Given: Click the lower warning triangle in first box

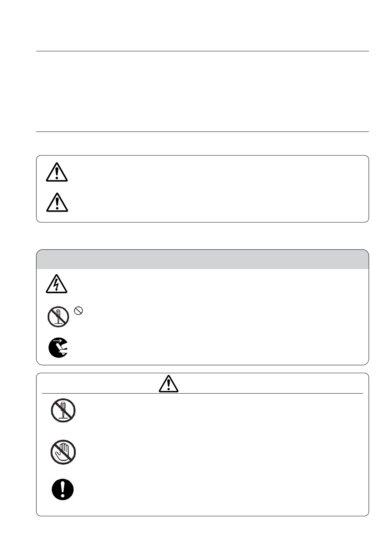Looking at the screenshot, I should [x=57, y=202].
